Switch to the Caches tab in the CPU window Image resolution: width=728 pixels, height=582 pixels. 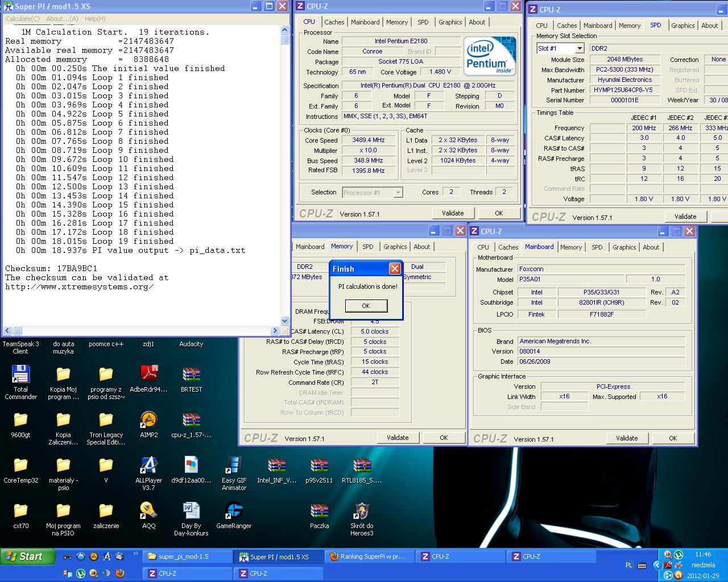pos(334,22)
